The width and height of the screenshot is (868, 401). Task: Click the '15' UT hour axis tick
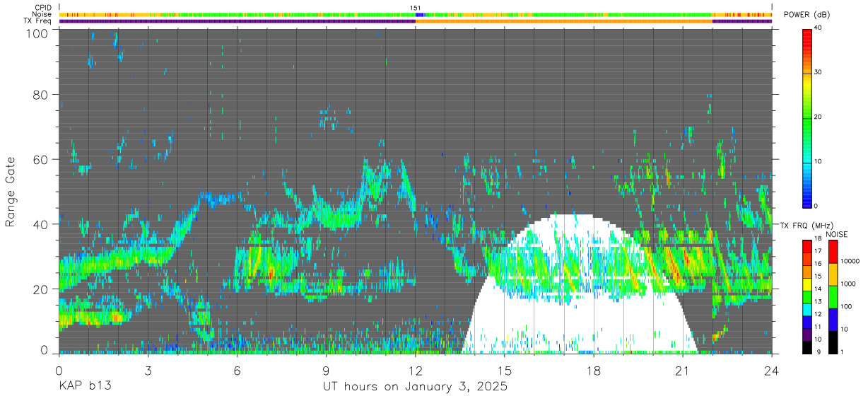[505, 370]
